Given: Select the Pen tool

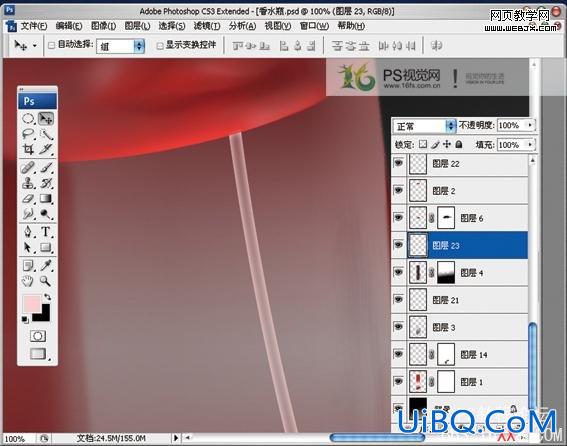Looking at the screenshot, I should coord(28,232).
